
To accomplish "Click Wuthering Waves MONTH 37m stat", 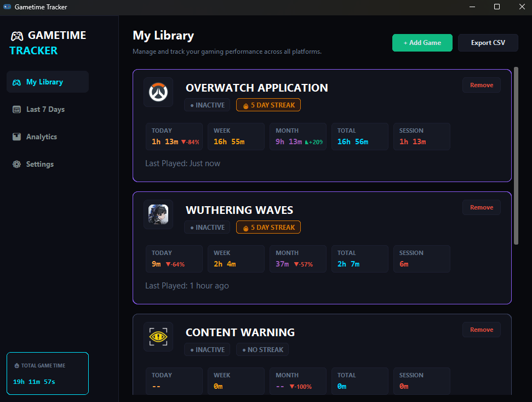I will [x=298, y=259].
